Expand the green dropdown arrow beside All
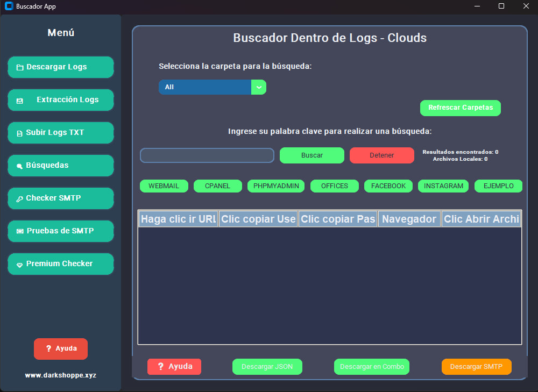Screen dimensions: 538x392 (258, 87)
